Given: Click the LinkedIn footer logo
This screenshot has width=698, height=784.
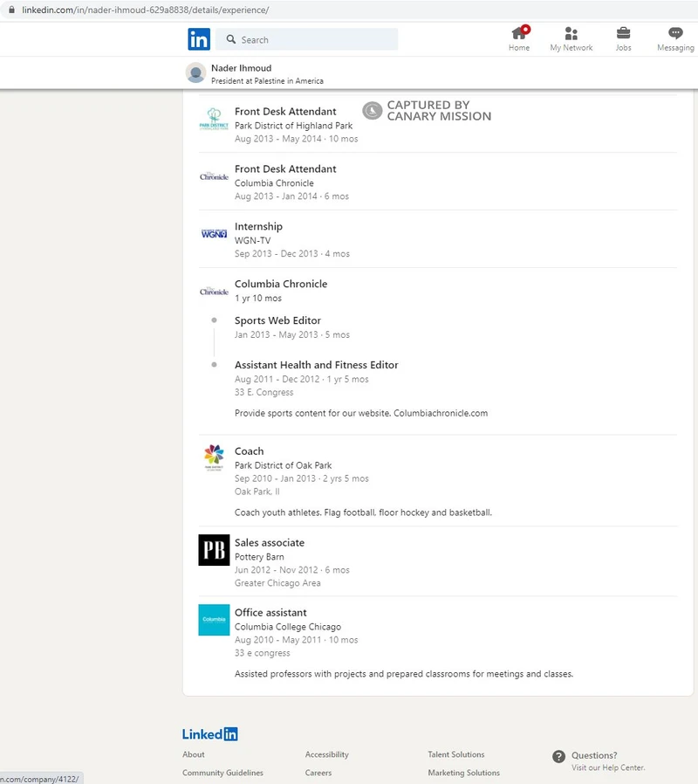Looking at the screenshot, I should coord(210,734).
